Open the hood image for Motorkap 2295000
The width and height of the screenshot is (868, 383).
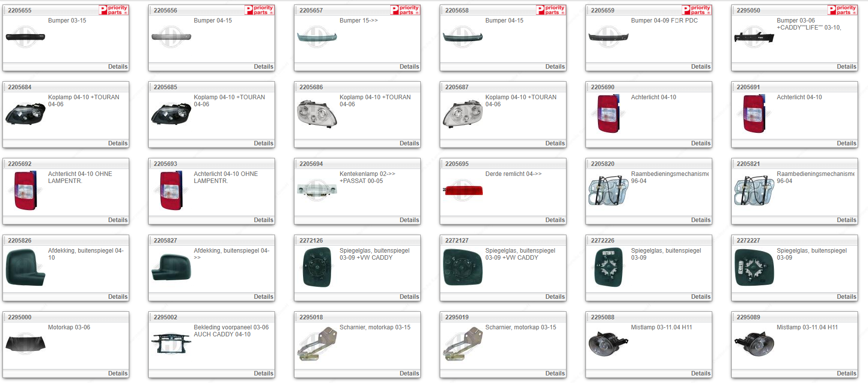pos(25,343)
